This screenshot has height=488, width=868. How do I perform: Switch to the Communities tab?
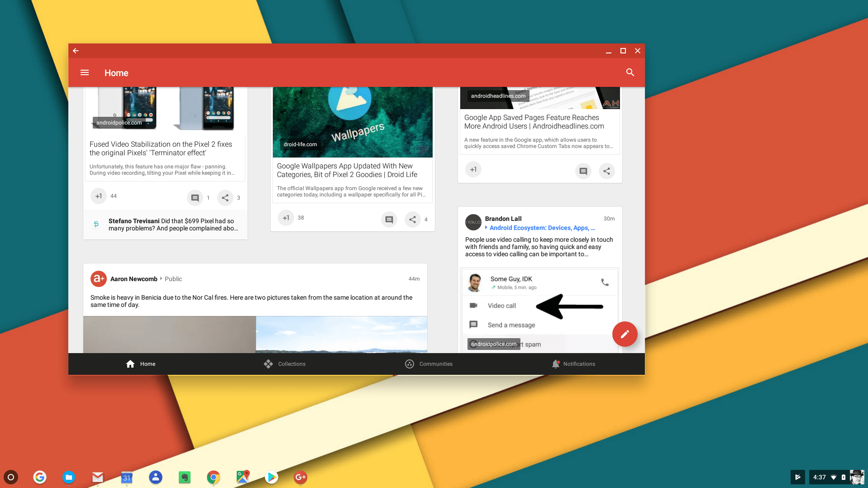pos(429,364)
